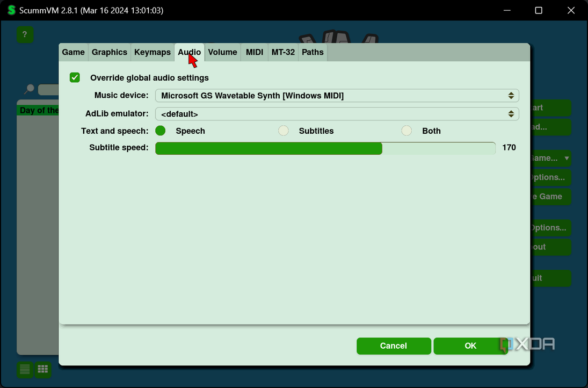This screenshot has width=588, height=388.
Task: Confirm settings with the OK button
Action: (470, 346)
